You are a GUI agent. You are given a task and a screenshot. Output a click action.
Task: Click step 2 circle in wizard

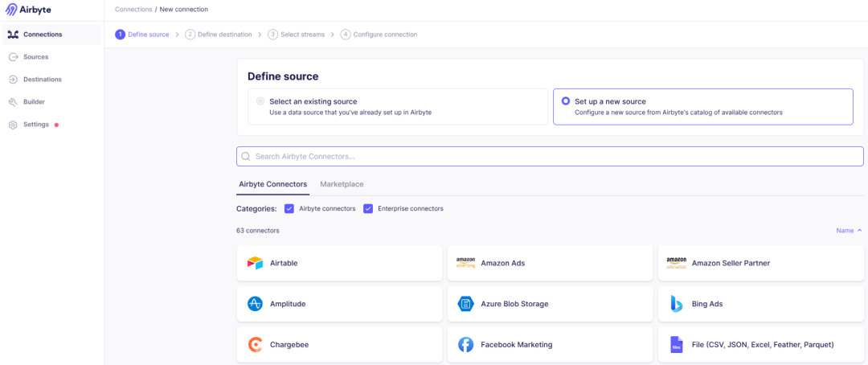point(190,35)
